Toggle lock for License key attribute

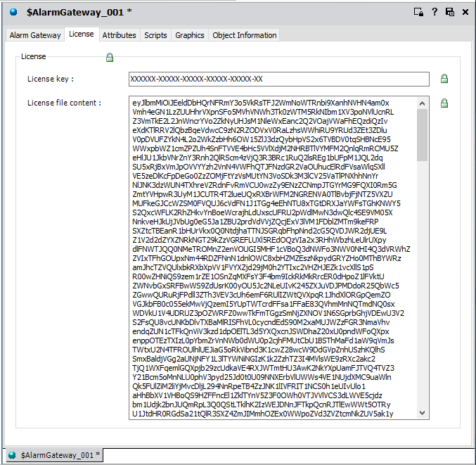point(444,79)
